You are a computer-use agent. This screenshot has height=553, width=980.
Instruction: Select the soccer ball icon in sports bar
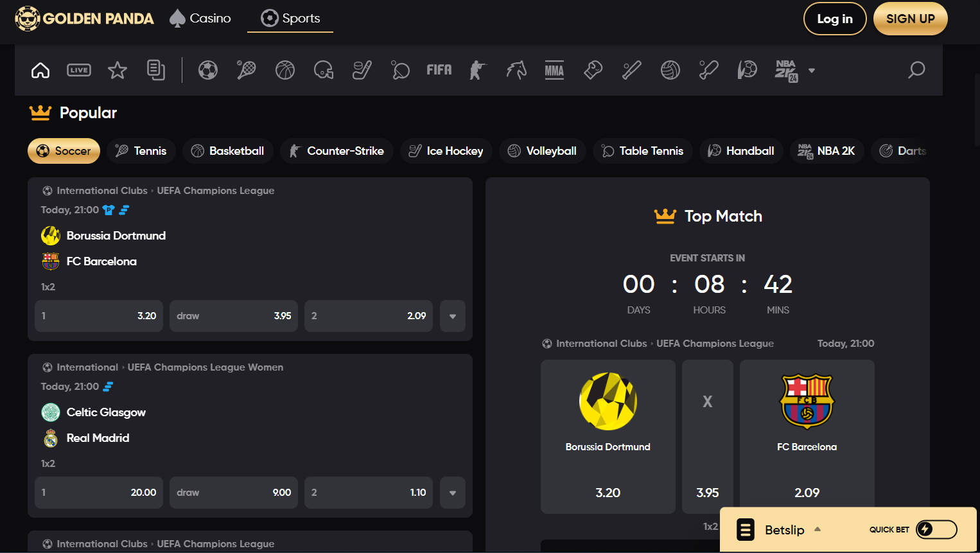[x=208, y=70]
